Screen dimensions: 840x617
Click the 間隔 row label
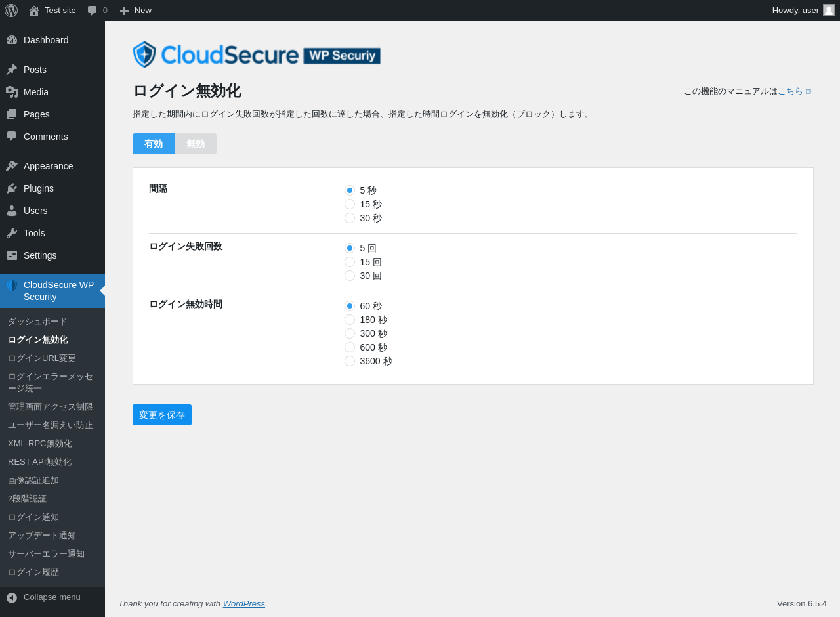[x=158, y=188]
